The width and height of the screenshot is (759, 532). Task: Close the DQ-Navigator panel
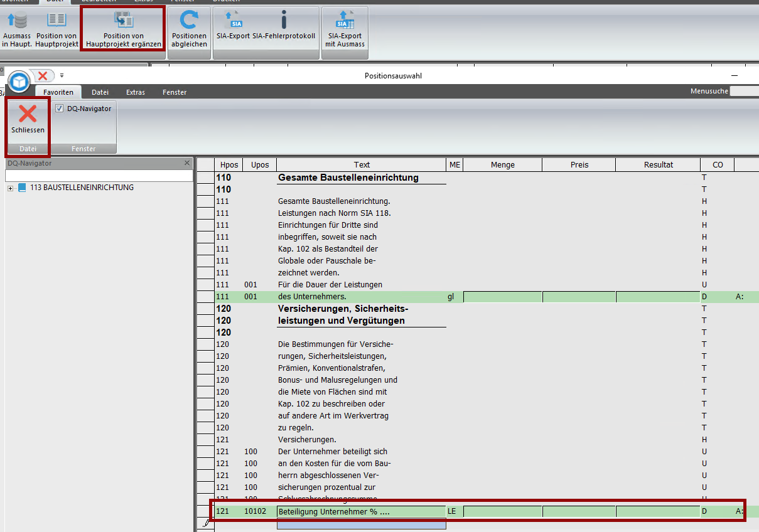(x=186, y=163)
